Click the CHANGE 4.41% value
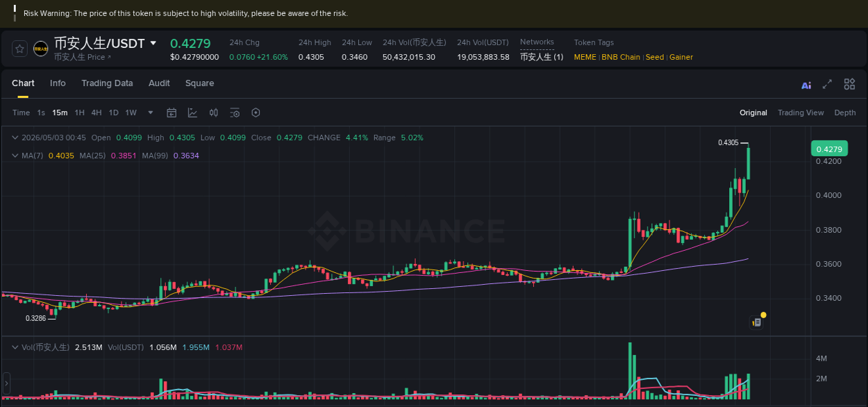868x407 pixels. [x=357, y=138]
